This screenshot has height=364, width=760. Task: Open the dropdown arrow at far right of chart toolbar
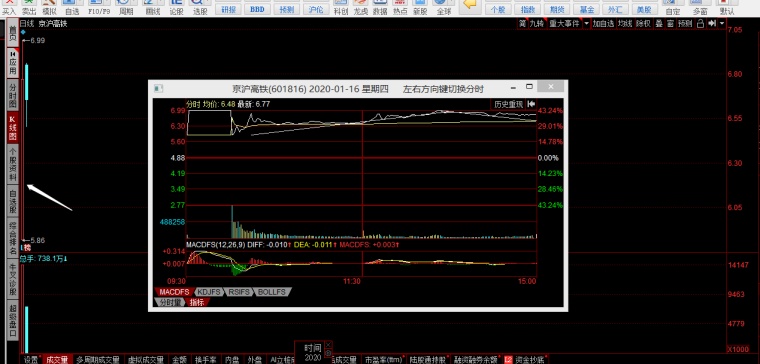pos(722,23)
